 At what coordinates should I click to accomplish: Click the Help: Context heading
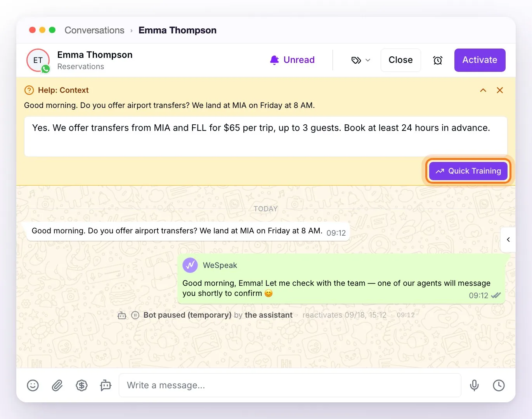[63, 90]
